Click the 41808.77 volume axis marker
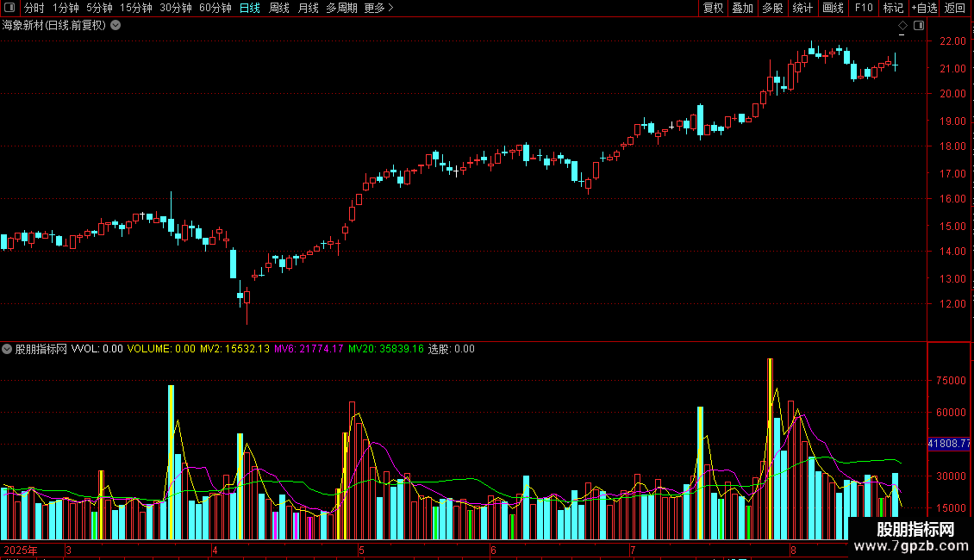This screenshot has height=560, width=974. click(948, 444)
